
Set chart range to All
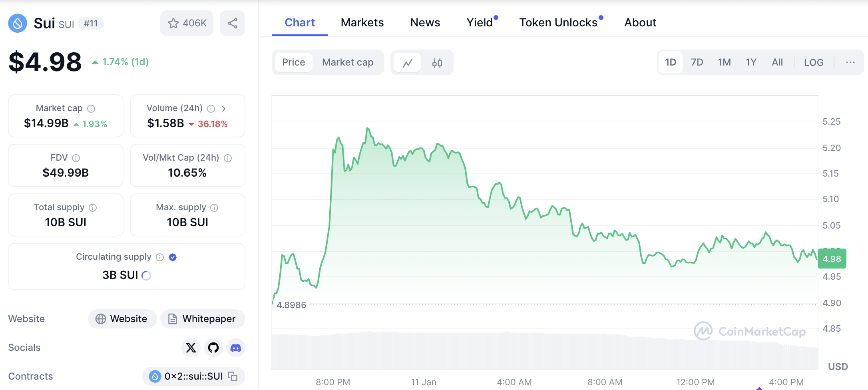[777, 62]
